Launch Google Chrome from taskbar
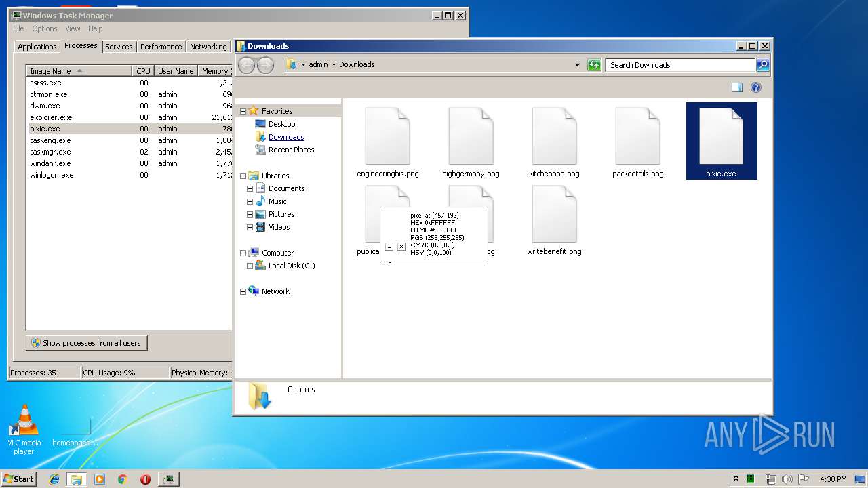868x488 pixels. pyautogui.click(x=123, y=479)
